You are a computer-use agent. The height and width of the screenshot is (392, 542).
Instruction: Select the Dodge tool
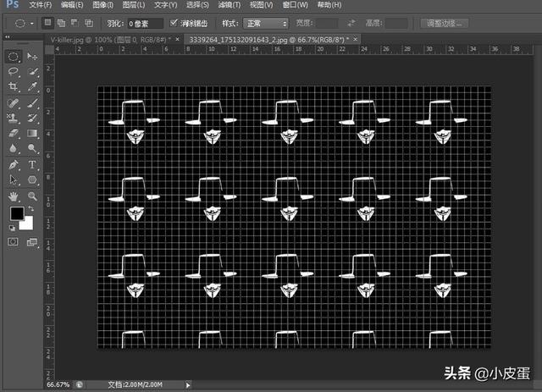[x=32, y=148]
